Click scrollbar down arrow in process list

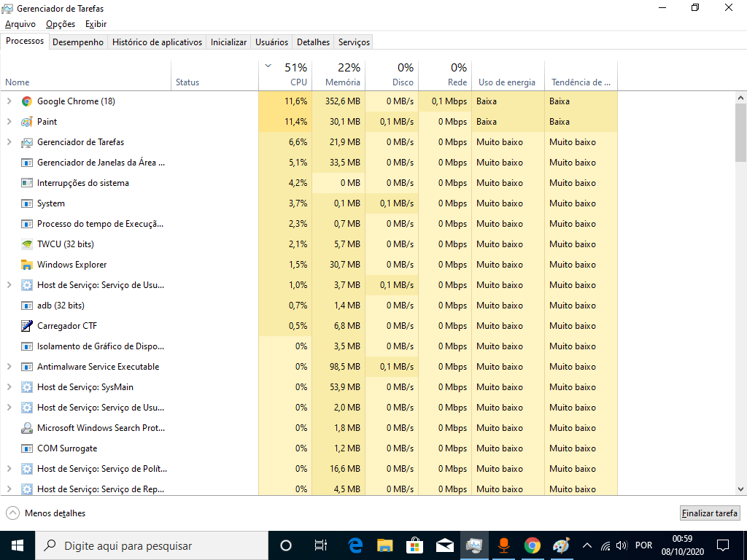click(740, 489)
